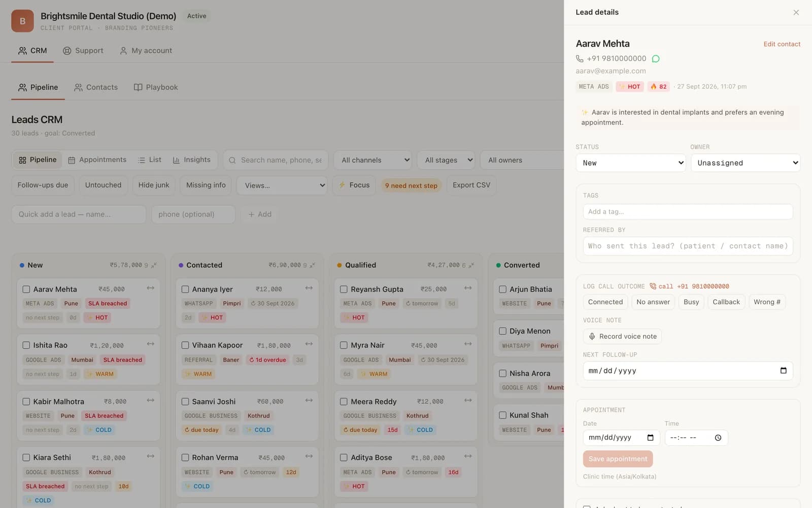Select the Aarav Mehta card checkbox
The width and height of the screenshot is (812, 508).
[x=26, y=289]
